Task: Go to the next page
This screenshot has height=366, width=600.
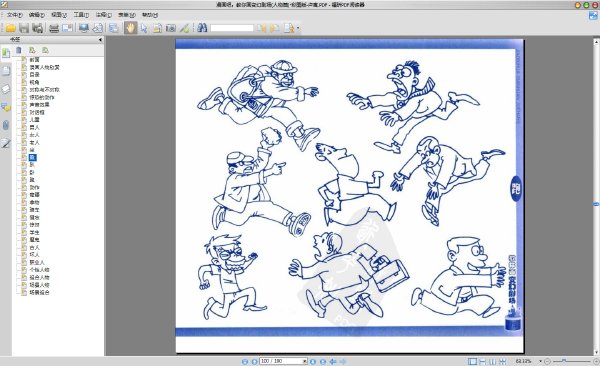Action: click(x=313, y=361)
